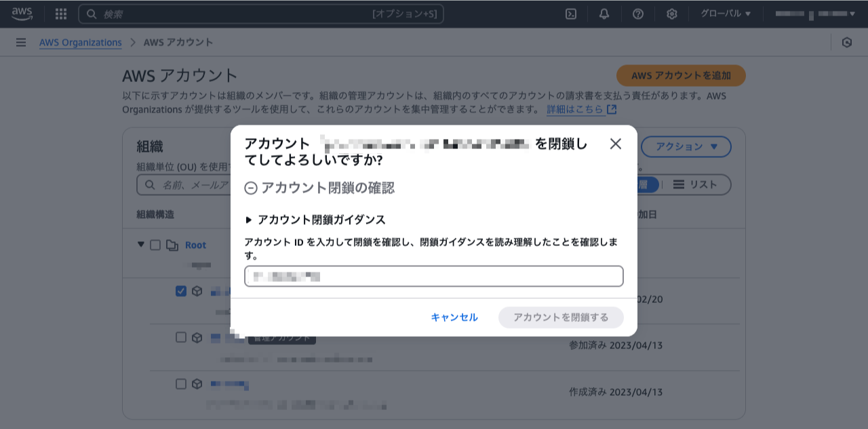Launch CloudShell from the top bar
This screenshot has height=429, width=868.
tap(571, 14)
